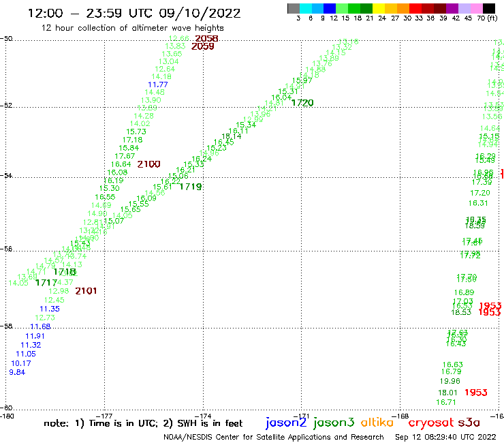Click the jason2 satellite label
Image resolution: width=504 pixels, height=443 pixels.
(286, 423)
